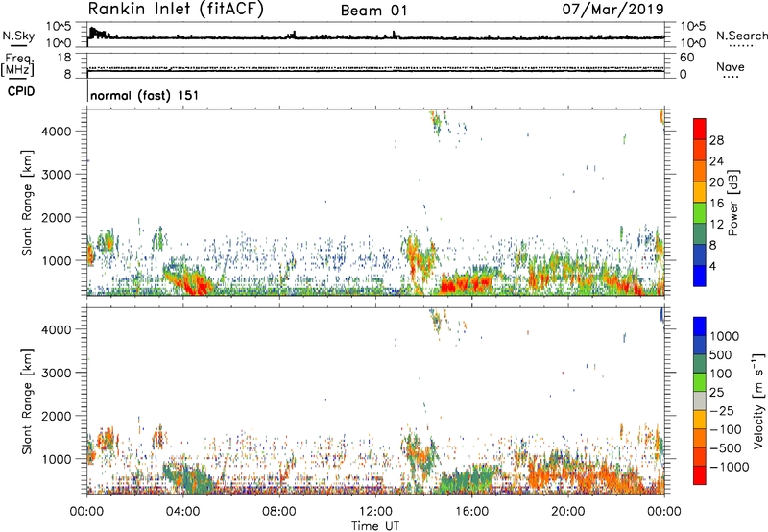Click the '-25' label on Velocity colorbar
Image resolution: width=768 pixels, height=532 pixels.
coord(722,410)
